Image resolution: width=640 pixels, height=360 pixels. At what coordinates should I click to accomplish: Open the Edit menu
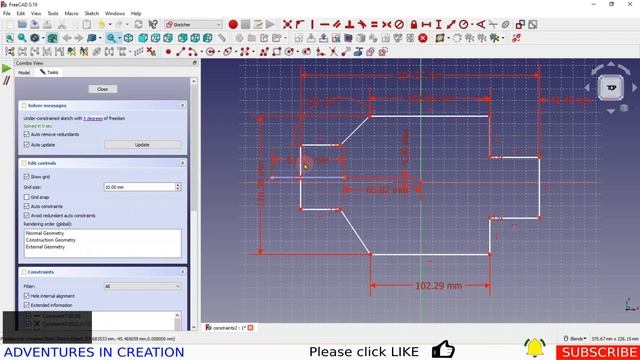pos(20,13)
